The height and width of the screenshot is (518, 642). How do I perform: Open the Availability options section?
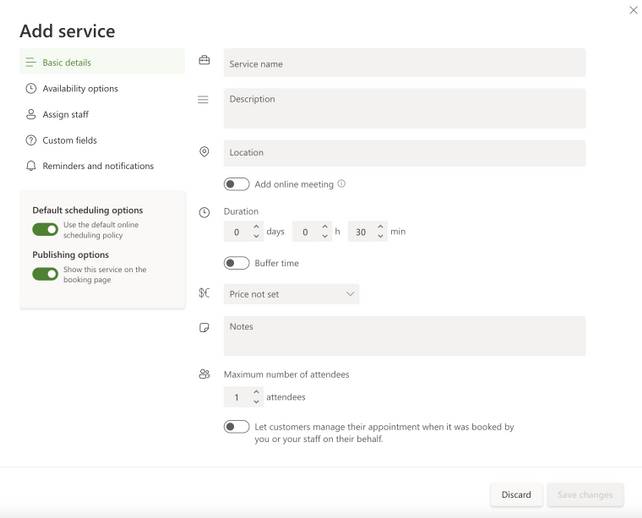point(80,88)
